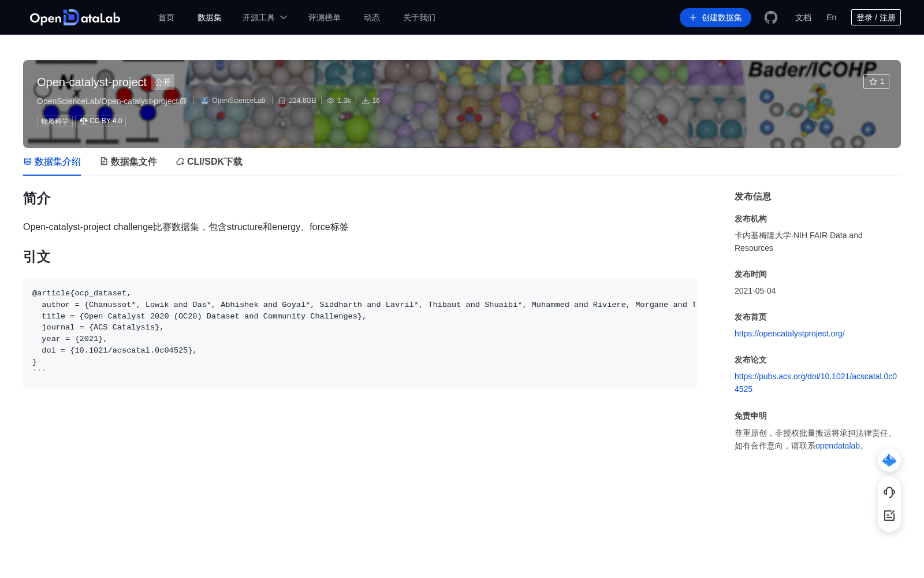Go to 首页 in the navigation bar

(x=166, y=17)
